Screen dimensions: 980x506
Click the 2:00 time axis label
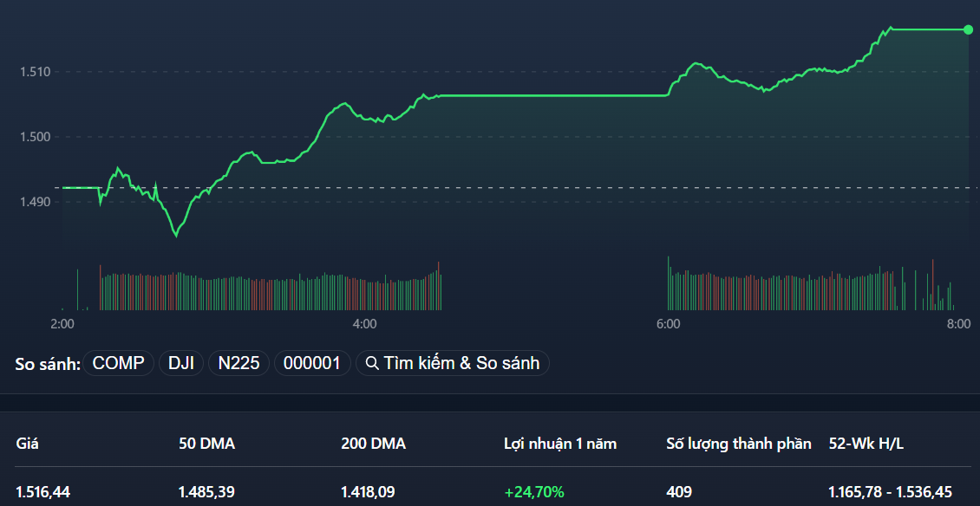[x=61, y=324]
